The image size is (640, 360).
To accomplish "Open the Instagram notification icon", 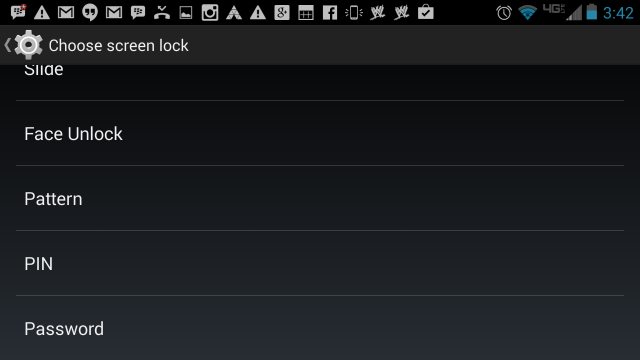I will 210,12.
